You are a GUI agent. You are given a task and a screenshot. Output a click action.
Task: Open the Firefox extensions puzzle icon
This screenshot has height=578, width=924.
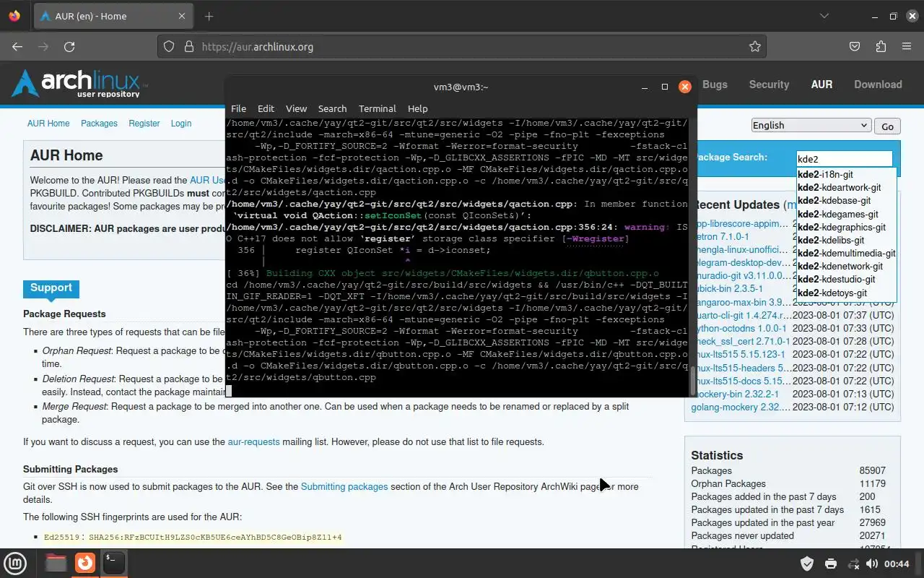point(881,46)
